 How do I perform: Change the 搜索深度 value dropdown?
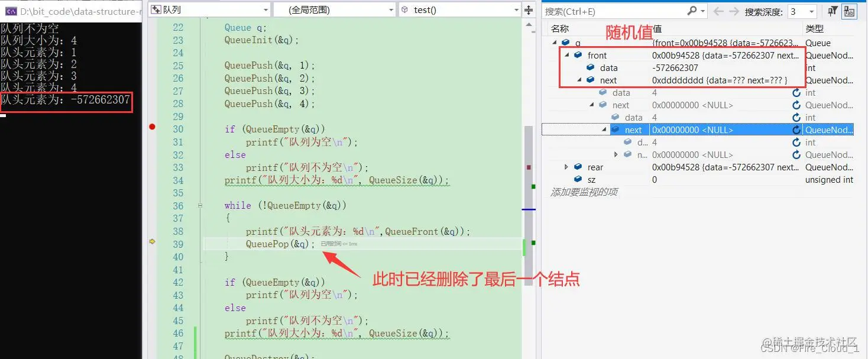812,11
